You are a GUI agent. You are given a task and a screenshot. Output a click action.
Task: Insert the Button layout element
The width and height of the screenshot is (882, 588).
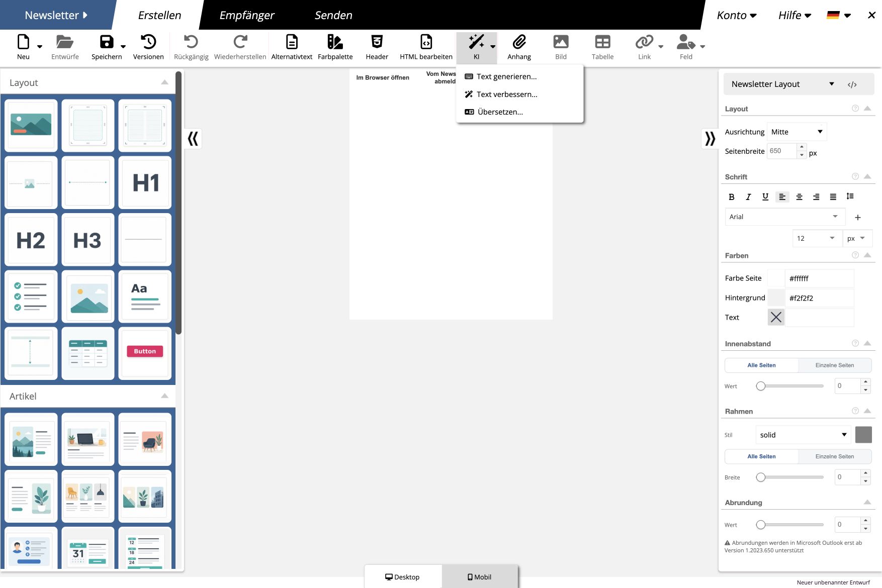pos(145,353)
